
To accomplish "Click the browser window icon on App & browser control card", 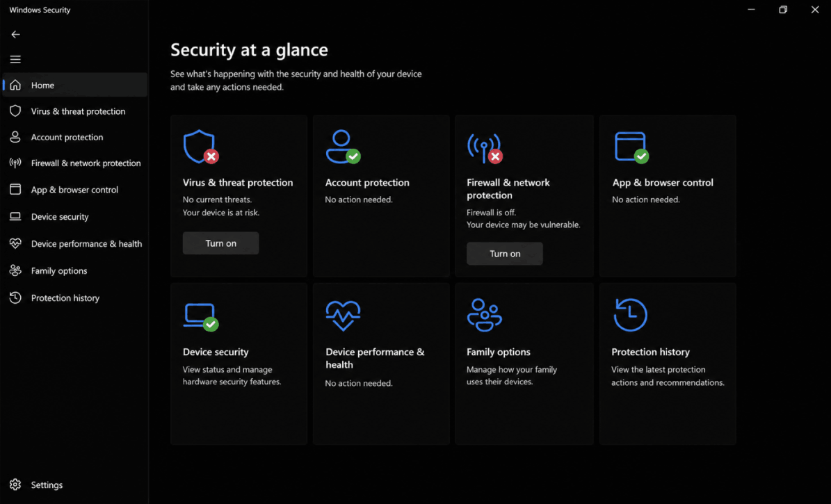I will pyautogui.click(x=631, y=147).
